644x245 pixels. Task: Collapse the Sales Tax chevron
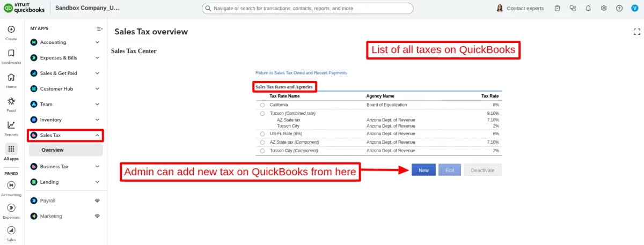[97, 136]
